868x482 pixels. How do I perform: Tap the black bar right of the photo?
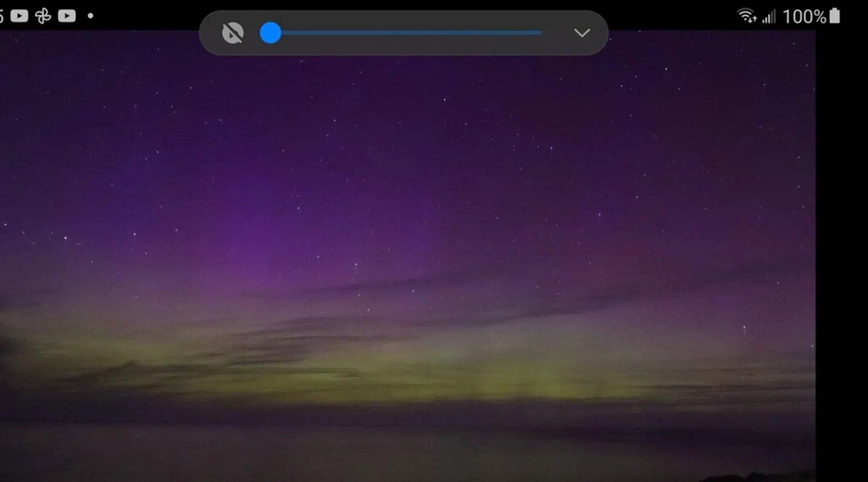pos(841,241)
